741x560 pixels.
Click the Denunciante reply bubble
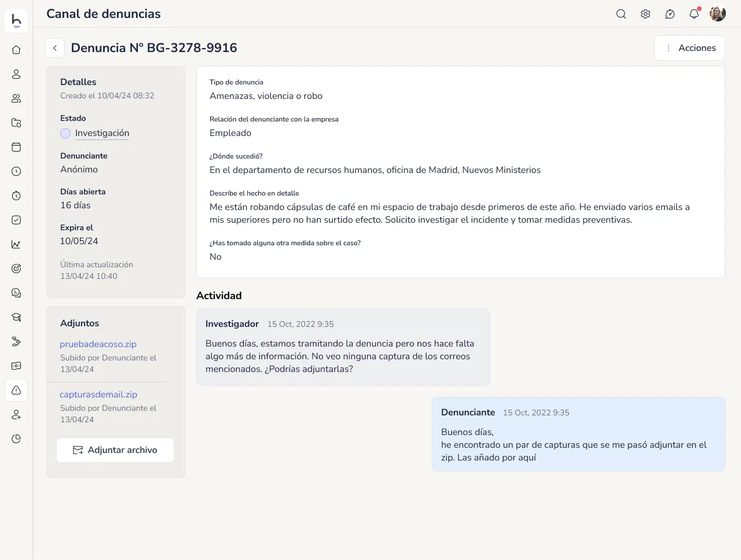(x=578, y=434)
